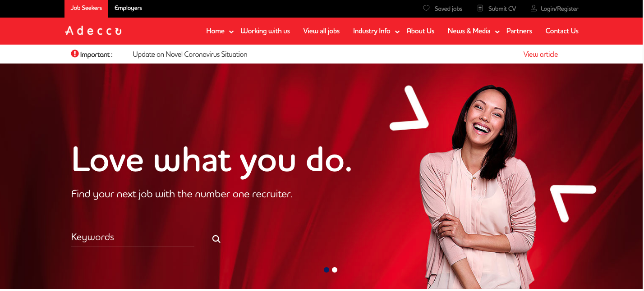Switch to the Job Seekers tab
This screenshot has height=291, width=644.
click(x=86, y=8)
